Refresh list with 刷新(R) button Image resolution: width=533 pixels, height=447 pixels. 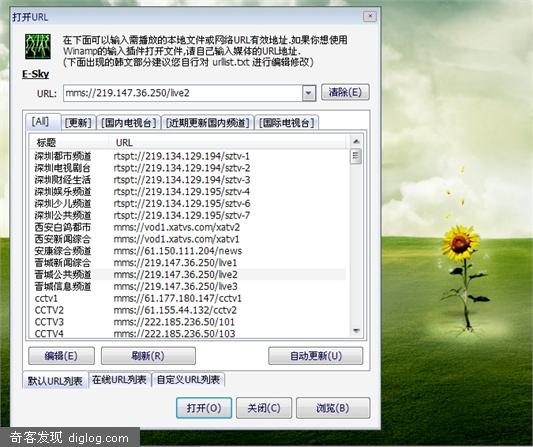[148, 356]
